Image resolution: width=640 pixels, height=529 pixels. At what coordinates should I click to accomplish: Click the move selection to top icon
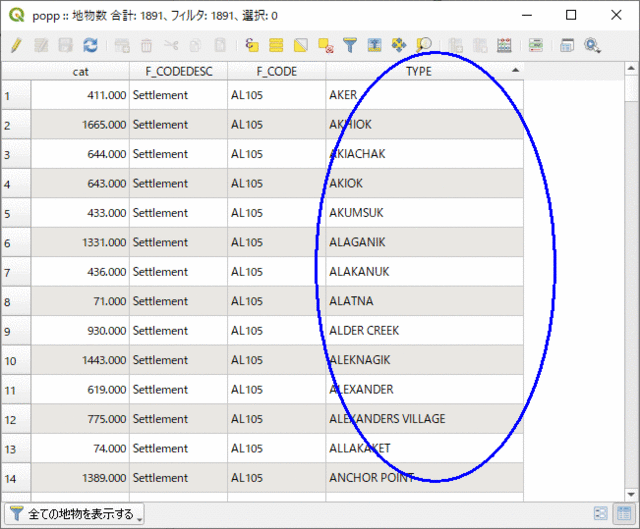pyautogui.click(x=374, y=45)
